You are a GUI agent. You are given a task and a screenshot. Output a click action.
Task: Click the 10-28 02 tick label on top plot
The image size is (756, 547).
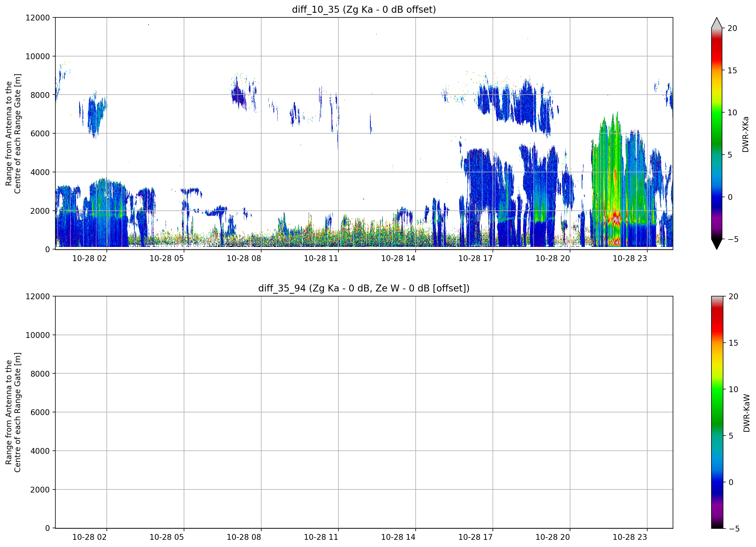[89, 259]
